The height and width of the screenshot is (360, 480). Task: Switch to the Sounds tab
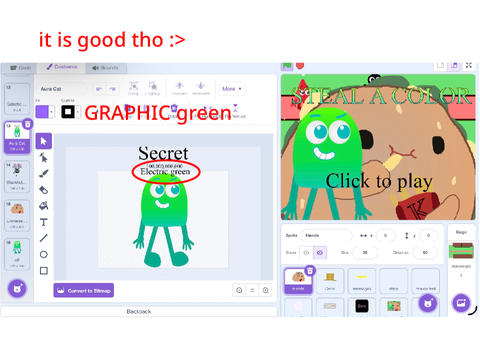click(106, 68)
